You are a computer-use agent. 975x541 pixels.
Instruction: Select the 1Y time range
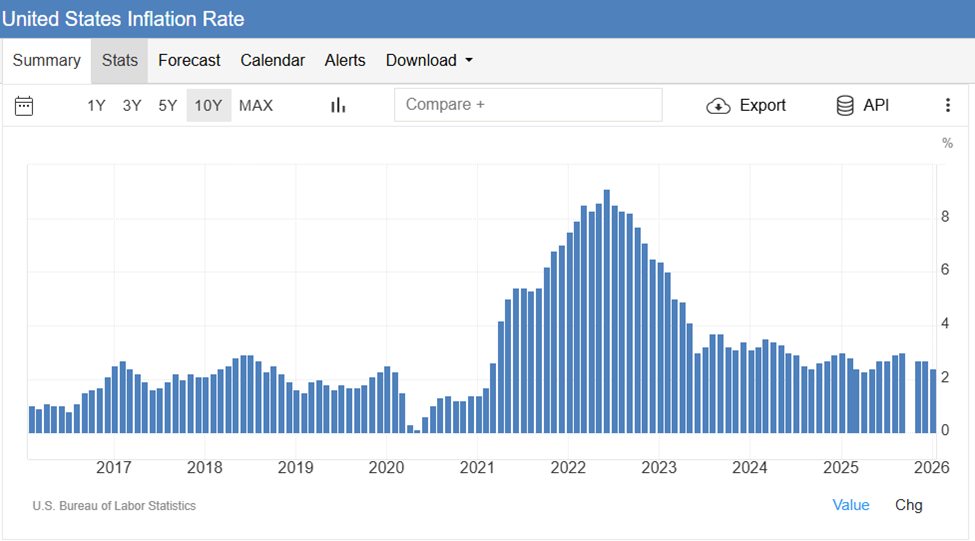click(x=96, y=105)
